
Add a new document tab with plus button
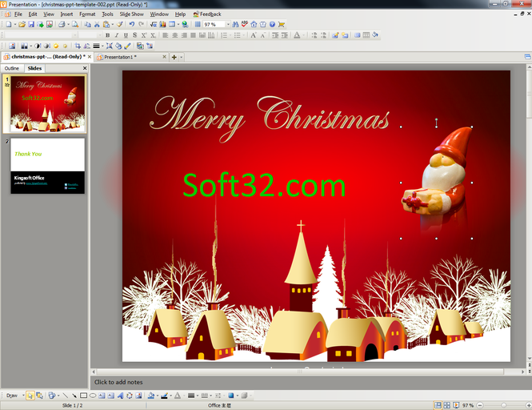pos(174,57)
